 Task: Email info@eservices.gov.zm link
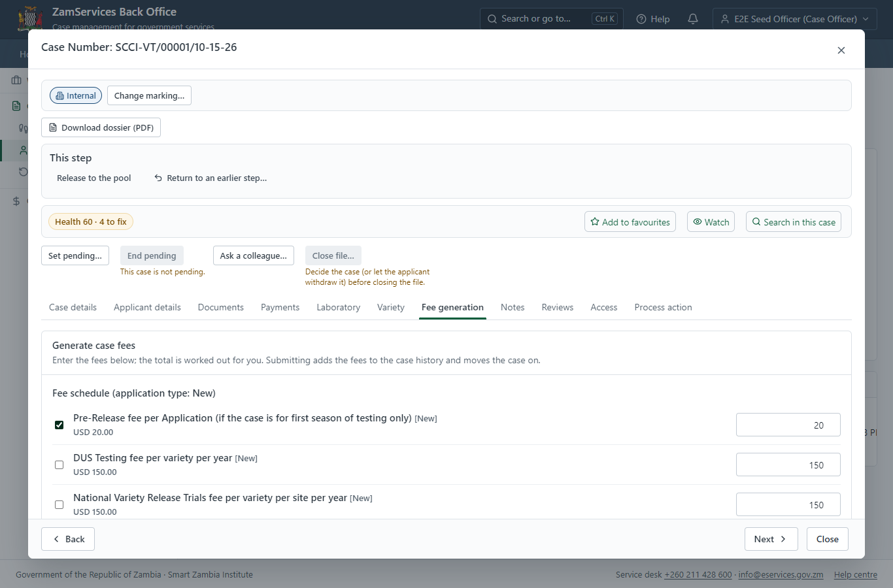point(781,575)
